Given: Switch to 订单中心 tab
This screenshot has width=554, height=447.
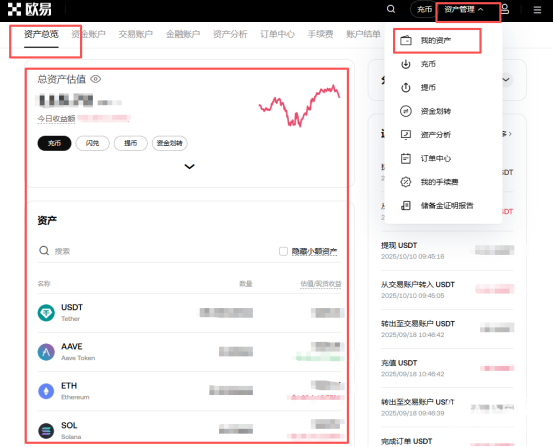Looking at the screenshot, I should [x=277, y=34].
